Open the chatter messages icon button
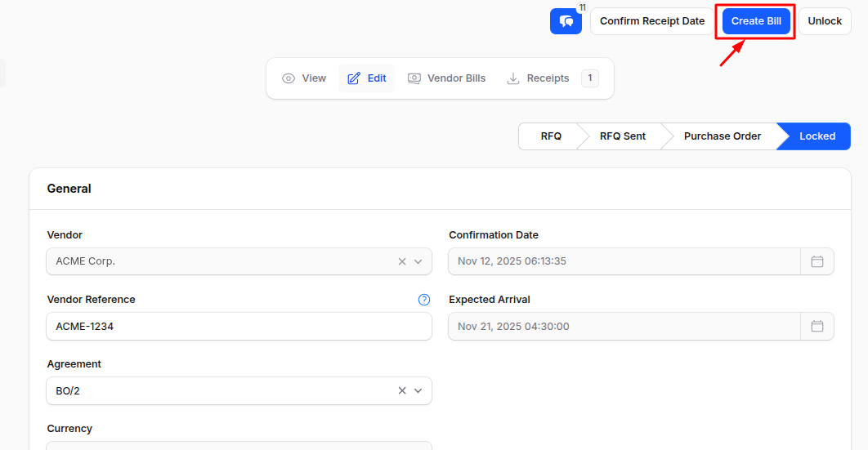This screenshot has width=868, height=450. click(x=566, y=21)
